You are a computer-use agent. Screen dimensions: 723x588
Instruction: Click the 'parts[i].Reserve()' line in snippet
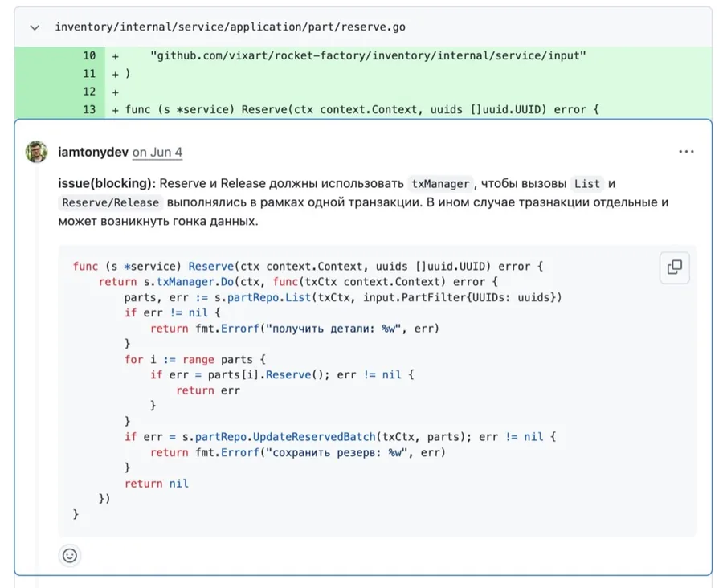click(x=282, y=375)
